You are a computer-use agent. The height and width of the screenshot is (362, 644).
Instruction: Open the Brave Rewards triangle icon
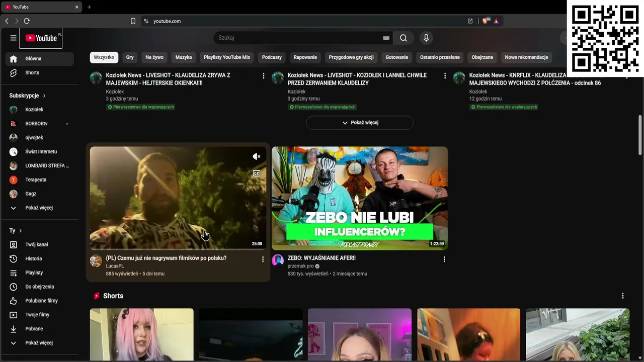coord(496,21)
